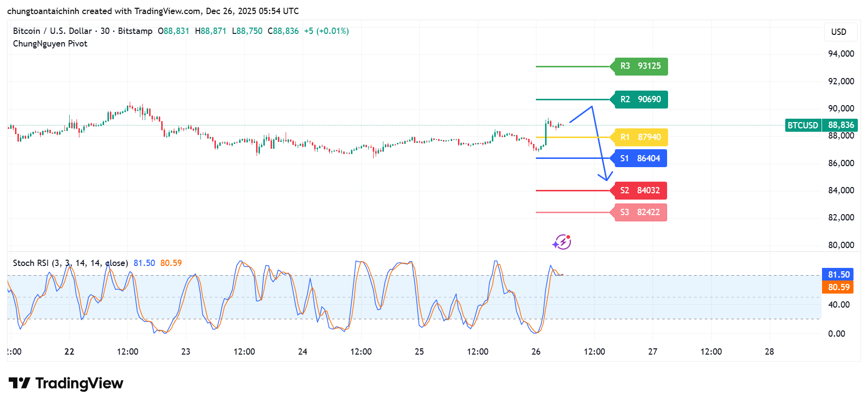The height and width of the screenshot is (405, 868).
Task: Select the green R3 93125 pivot label
Action: click(x=640, y=66)
